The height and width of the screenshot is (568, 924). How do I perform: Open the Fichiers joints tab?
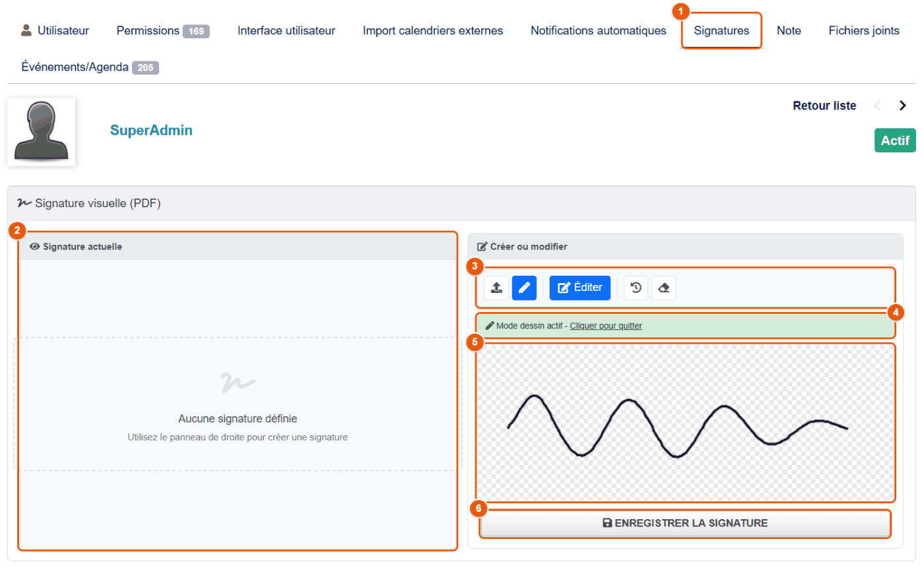pos(864,30)
